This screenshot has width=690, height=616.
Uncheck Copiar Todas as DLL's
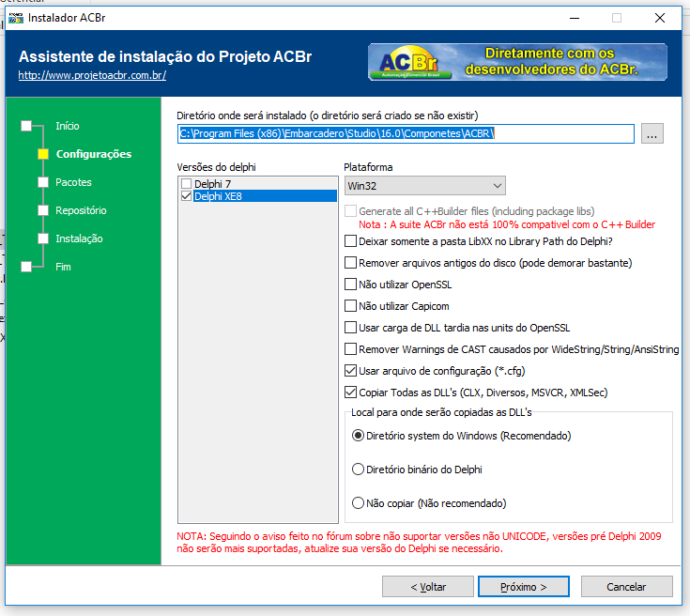click(x=350, y=393)
